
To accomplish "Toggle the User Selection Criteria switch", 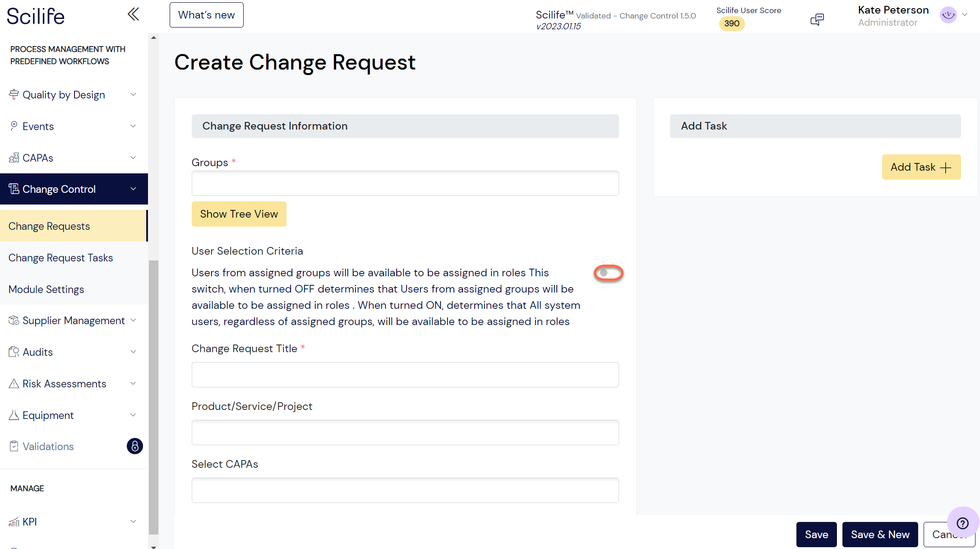I will (x=608, y=273).
